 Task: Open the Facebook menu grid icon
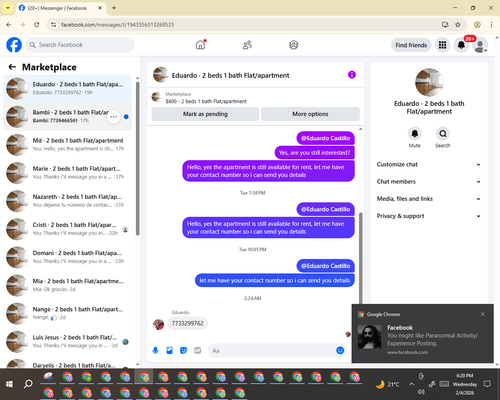[x=442, y=45]
